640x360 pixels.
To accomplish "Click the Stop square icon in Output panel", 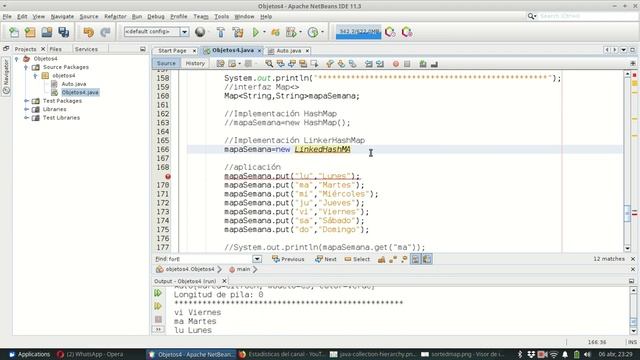I will click(x=158, y=319).
